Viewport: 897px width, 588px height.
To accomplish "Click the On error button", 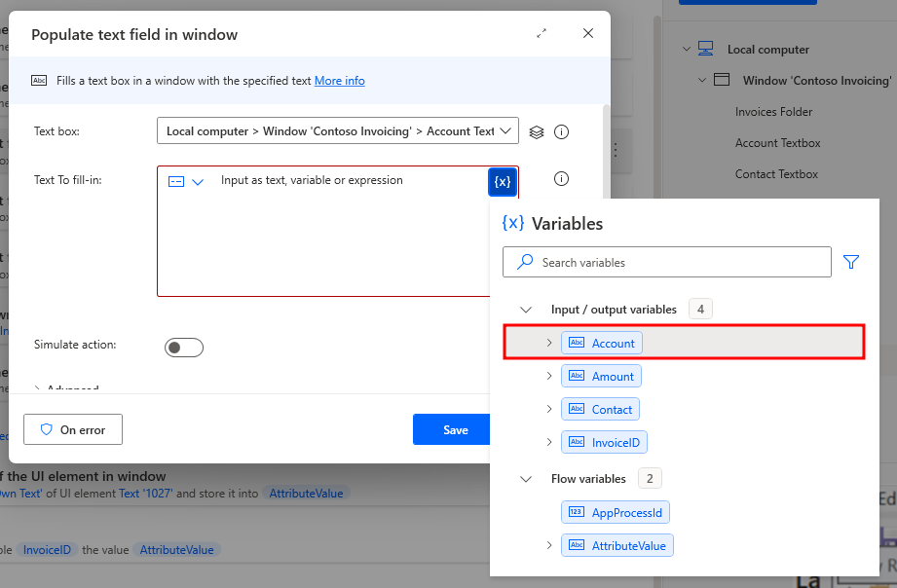I will (72, 428).
